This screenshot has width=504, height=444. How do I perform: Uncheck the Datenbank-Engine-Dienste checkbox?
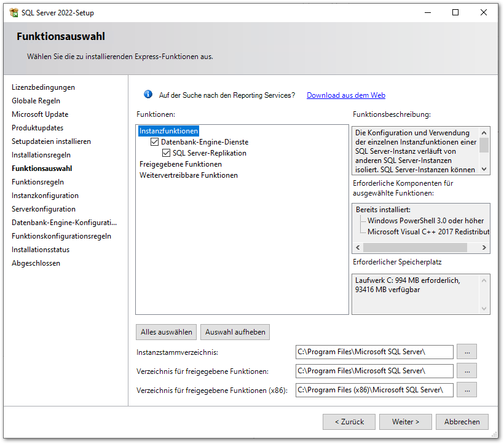tap(155, 142)
